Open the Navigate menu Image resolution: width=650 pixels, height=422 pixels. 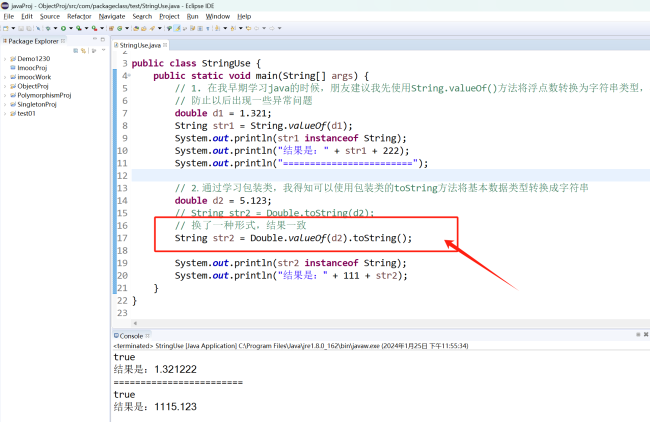[x=112, y=17]
